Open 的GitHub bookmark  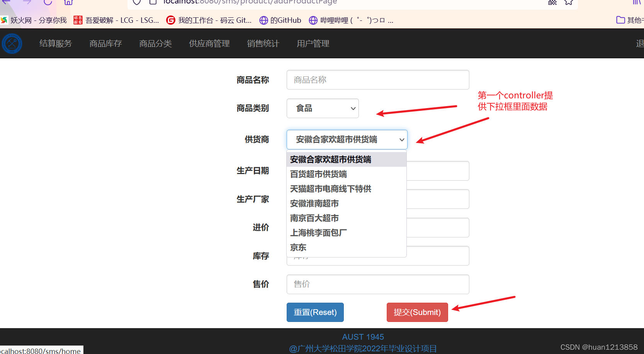coord(280,20)
